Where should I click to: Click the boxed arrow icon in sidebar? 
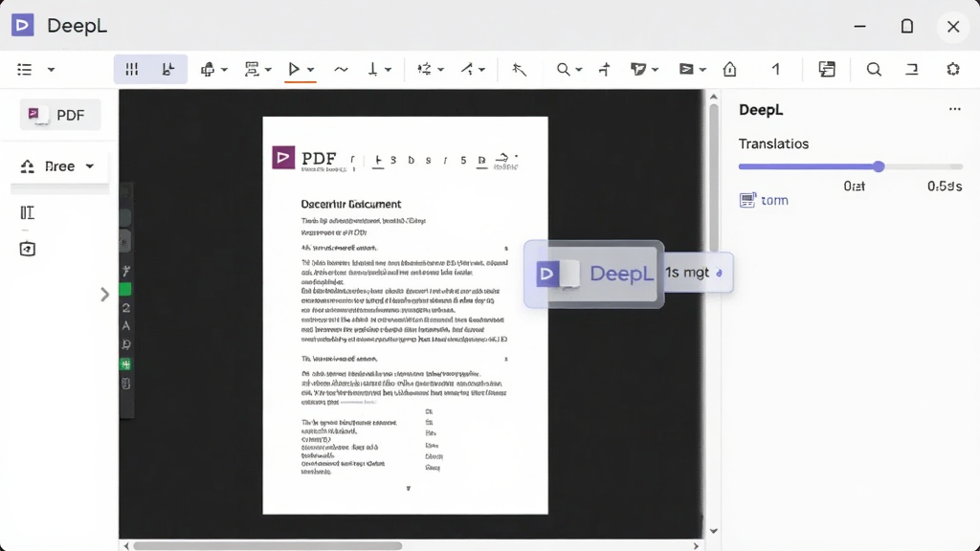(x=27, y=249)
